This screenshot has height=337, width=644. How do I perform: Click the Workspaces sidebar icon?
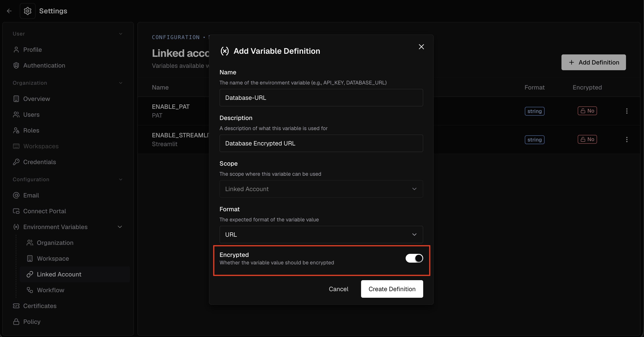[x=16, y=146]
